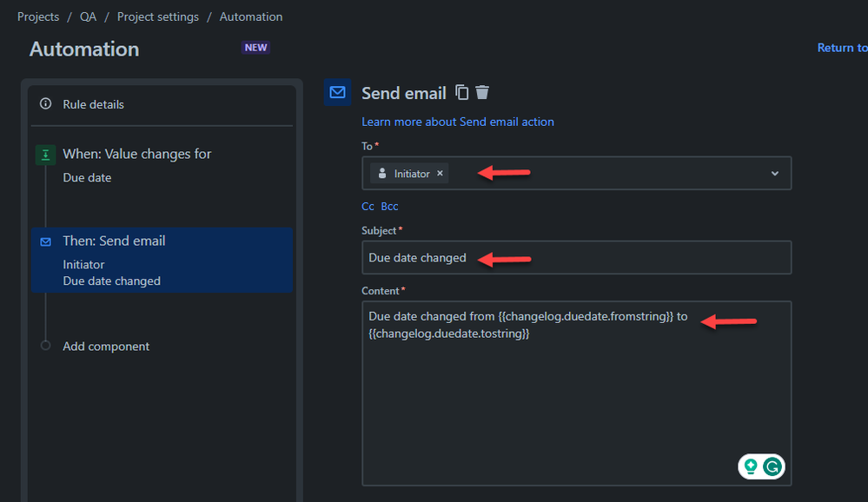Click the person icon inside the Initiator chip
Viewport: 868px width, 502px height.
[382, 173]
